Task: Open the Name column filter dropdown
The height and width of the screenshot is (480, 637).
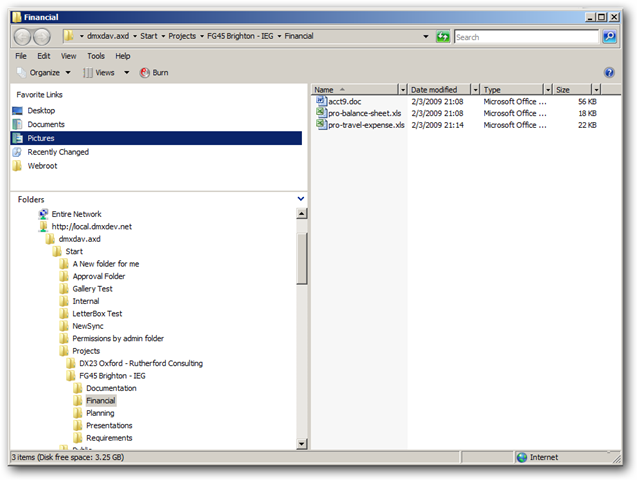Action: coord(403,89)
